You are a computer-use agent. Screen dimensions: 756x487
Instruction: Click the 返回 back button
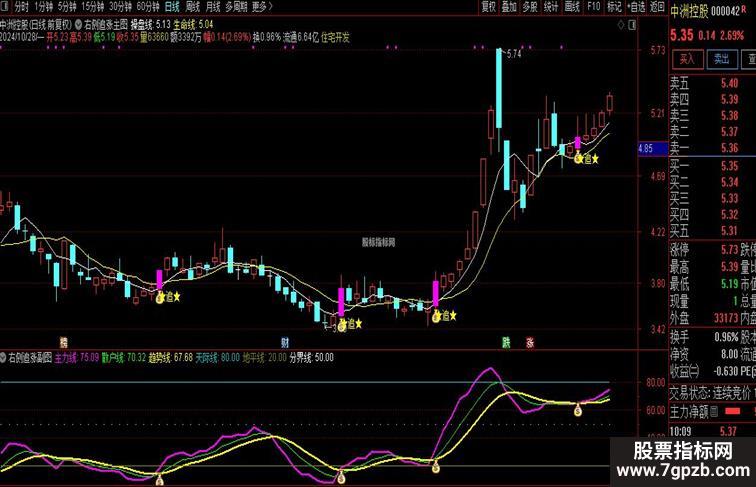657,7
